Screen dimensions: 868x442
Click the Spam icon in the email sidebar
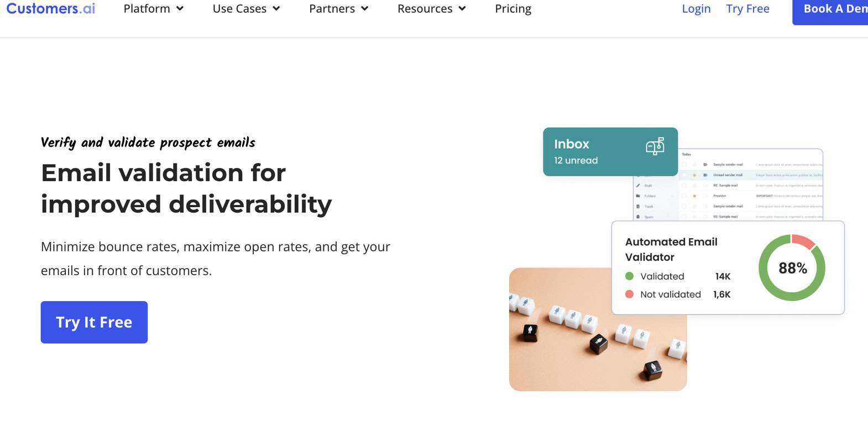(638, 217)
